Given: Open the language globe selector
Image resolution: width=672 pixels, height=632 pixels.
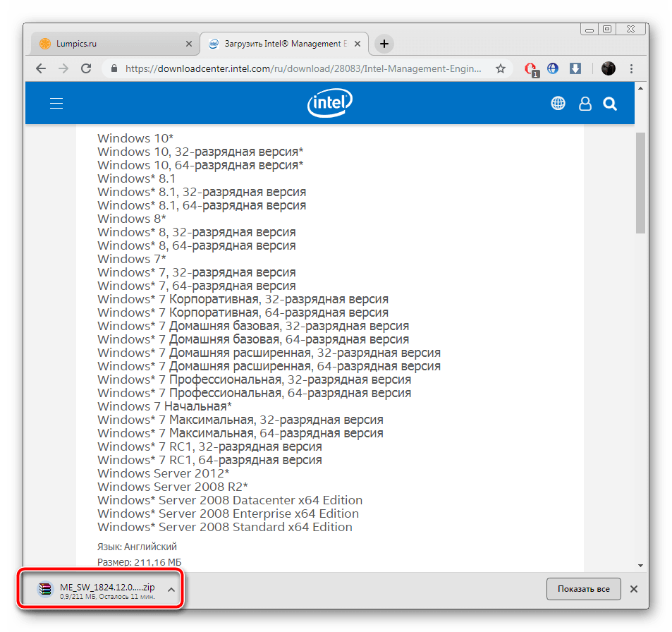Looking at the screenshot, I should click(x=558, y=104).
